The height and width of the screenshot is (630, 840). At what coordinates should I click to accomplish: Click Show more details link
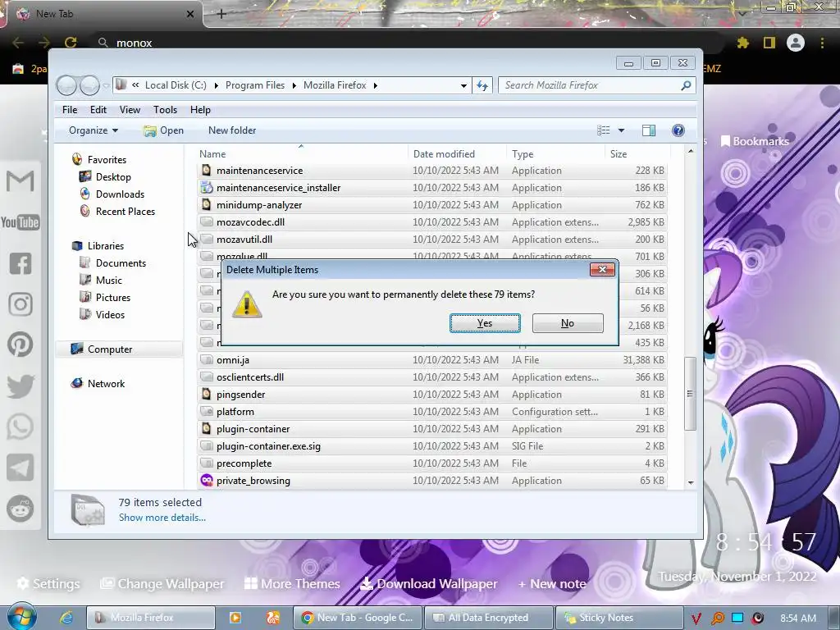coord(162,518)
